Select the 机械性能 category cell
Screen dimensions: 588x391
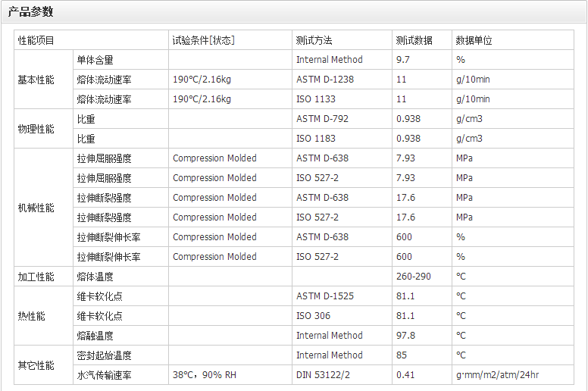[36, 208]
